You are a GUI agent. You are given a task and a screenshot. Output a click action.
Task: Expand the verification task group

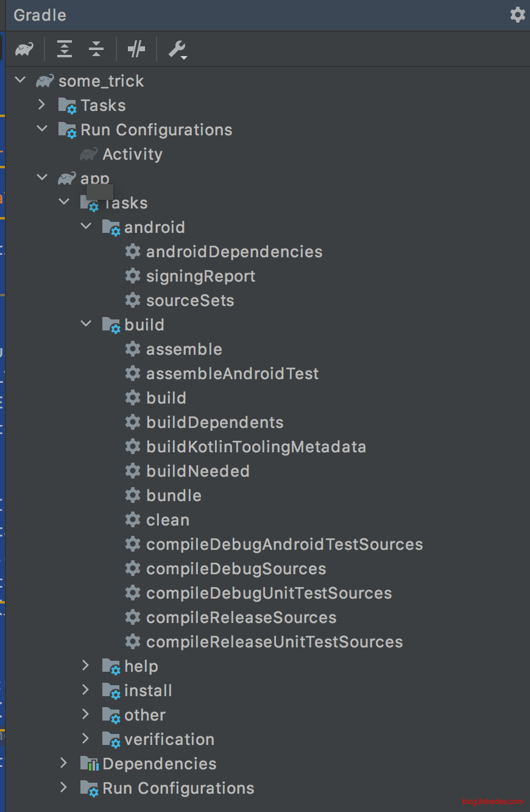pos(86,739)
